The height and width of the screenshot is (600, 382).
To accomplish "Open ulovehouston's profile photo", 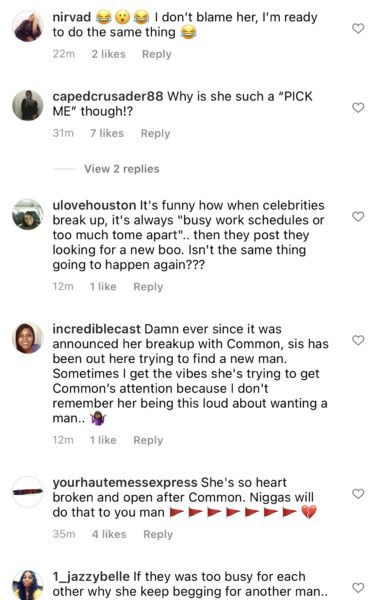I will 28,214.
